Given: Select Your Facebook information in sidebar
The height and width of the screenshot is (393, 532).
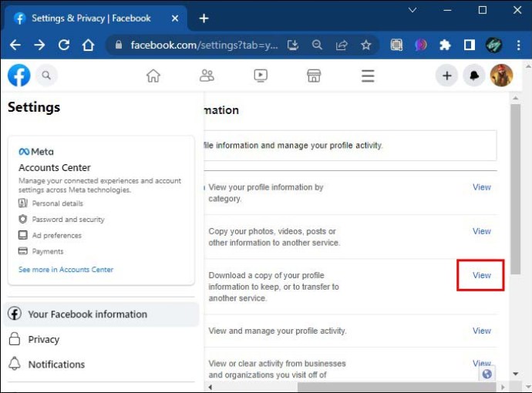Looking at the screenshot, I should [x=87, y=314].
